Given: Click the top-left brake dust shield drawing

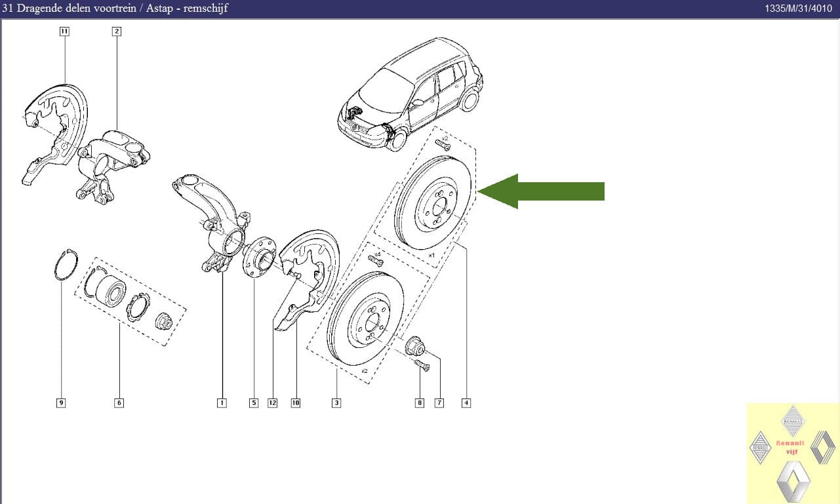Looking at the screenshot, I should point(56,128).
